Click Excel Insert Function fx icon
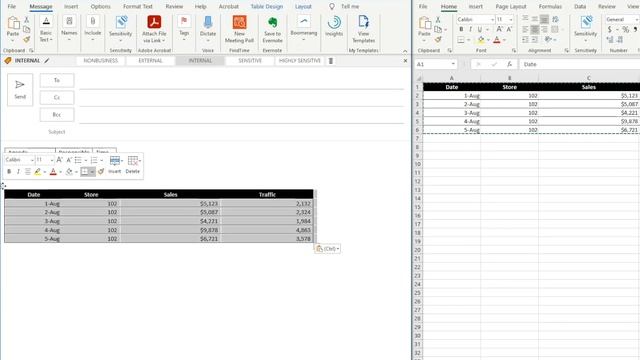Viewport: 640px width, 360px height. (509, 64)
